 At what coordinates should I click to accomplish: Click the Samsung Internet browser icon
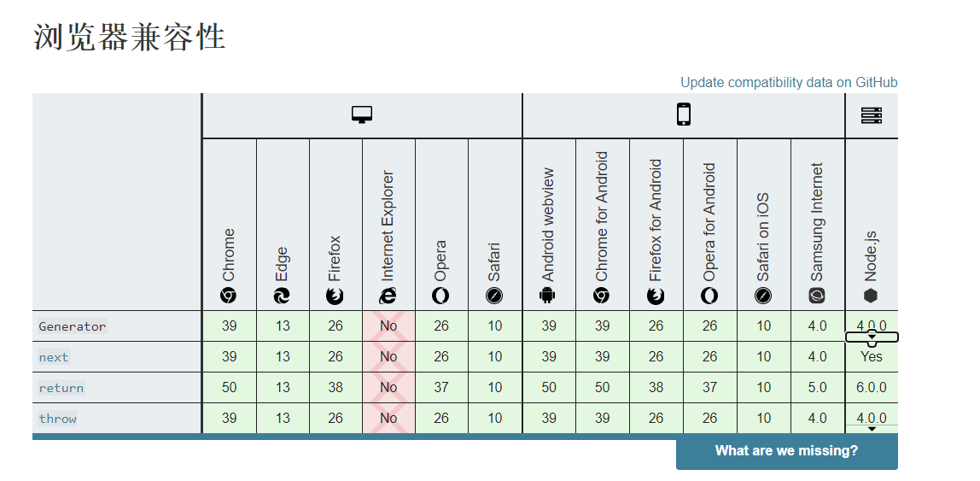point(817,296)
